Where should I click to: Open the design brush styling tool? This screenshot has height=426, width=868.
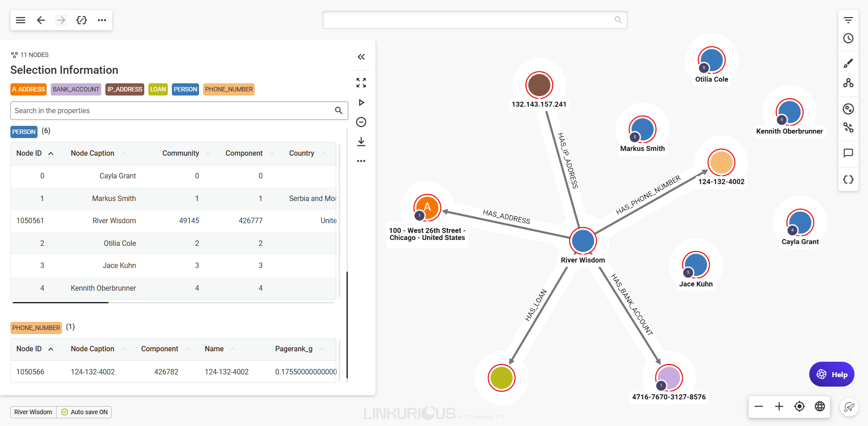pos(848,63)
